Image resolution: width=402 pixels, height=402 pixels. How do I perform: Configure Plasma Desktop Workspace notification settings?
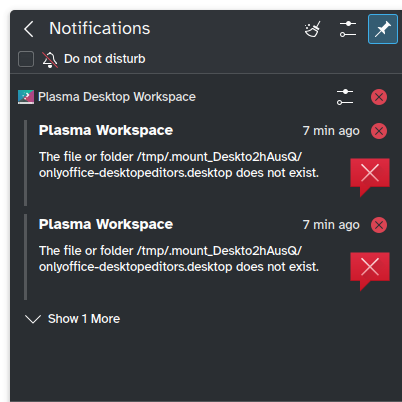pyautogui.click(x=345, y=97)
